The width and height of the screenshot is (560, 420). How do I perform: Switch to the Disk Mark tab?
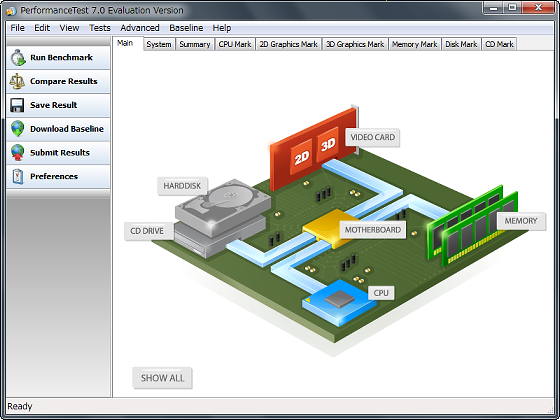click(461, 44)
